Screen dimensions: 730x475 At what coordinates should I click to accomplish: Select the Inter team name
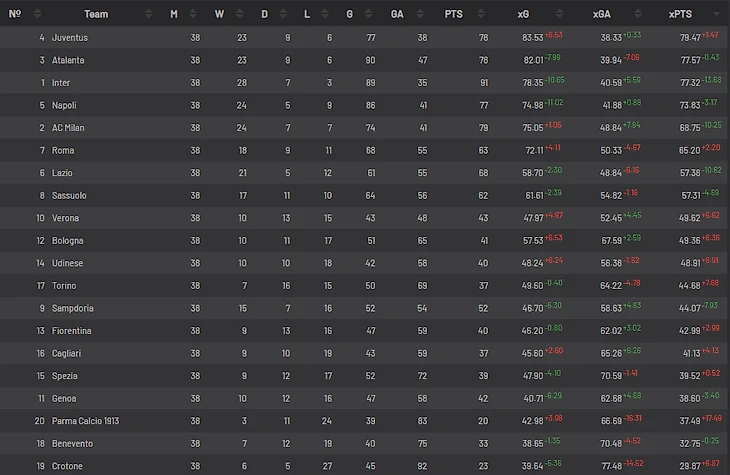pos(61,83)
